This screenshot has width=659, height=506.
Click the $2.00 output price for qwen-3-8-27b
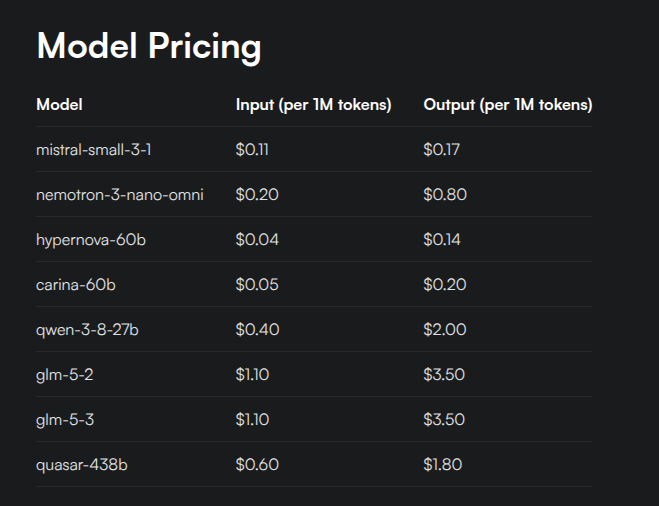tap(445, 329)
